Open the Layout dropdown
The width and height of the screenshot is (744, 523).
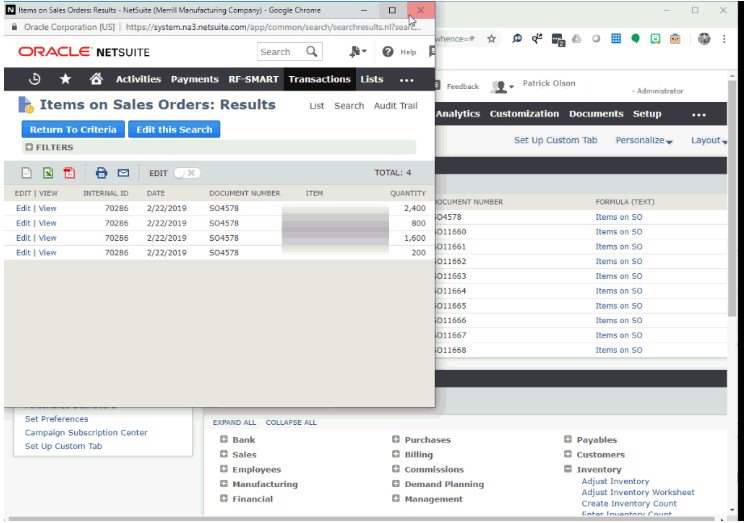tap(709, 140)
